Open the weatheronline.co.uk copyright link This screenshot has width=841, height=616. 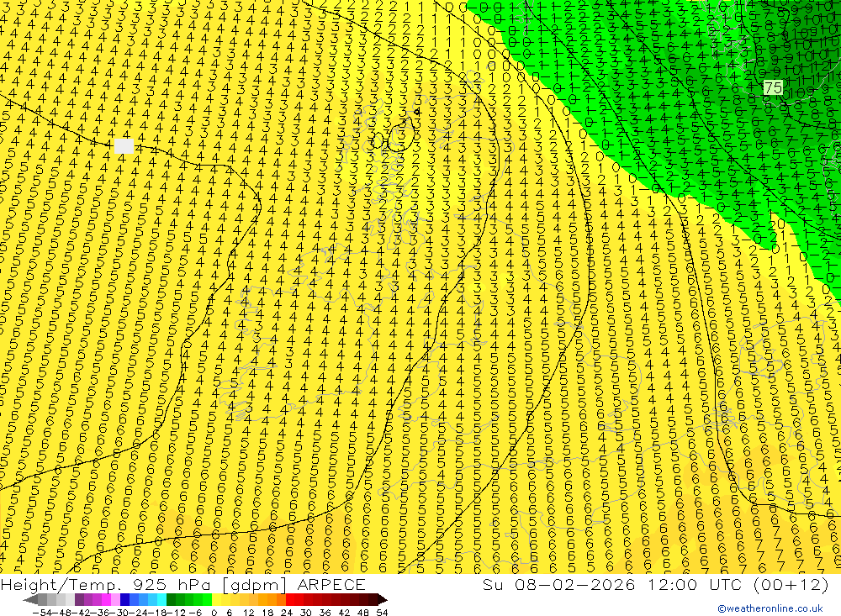point(770,608)
